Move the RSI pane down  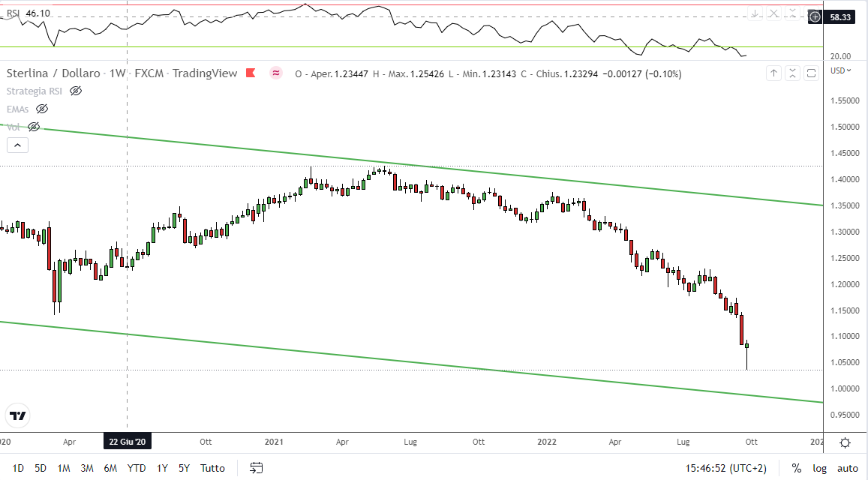(x=755, y=13)
